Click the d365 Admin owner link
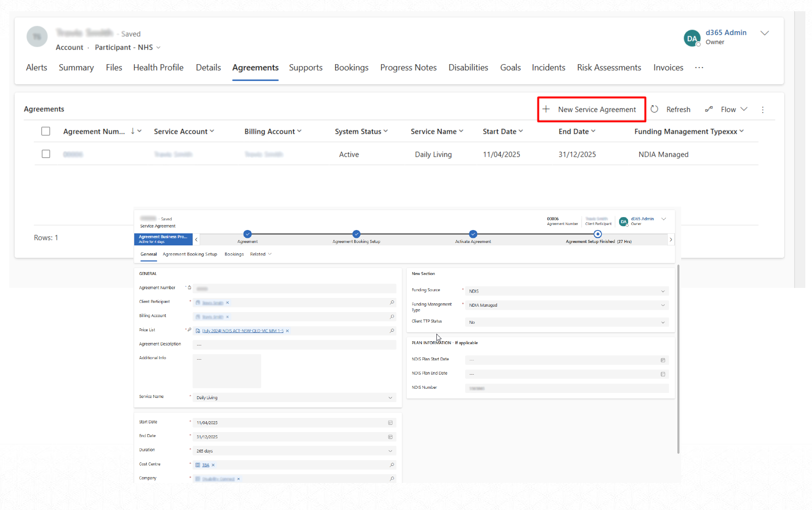The width and height of the screenshot is (812, 510). 726,32
